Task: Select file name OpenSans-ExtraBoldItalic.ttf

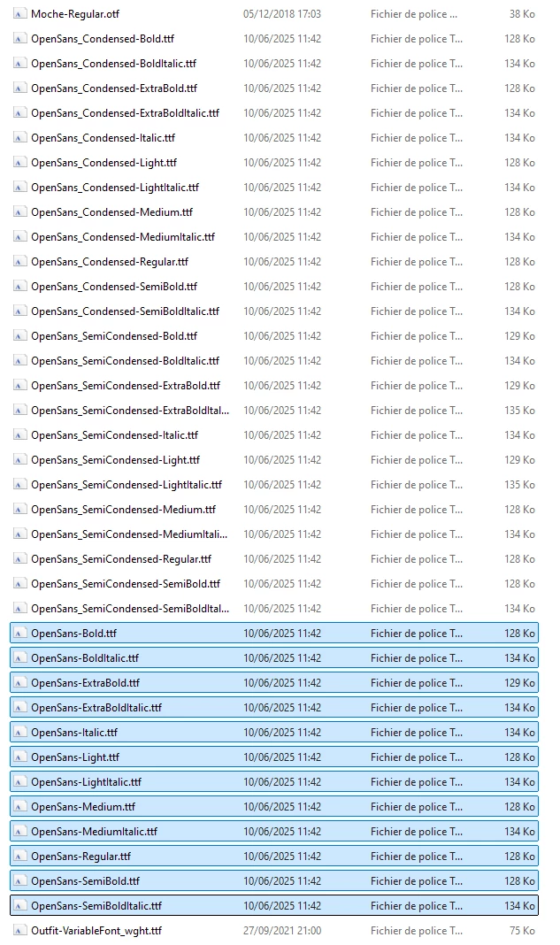Action: [x=96, y=707]
